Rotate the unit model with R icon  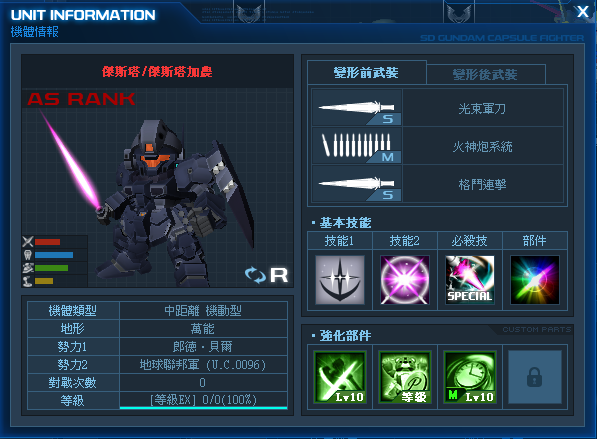point(266,275)
